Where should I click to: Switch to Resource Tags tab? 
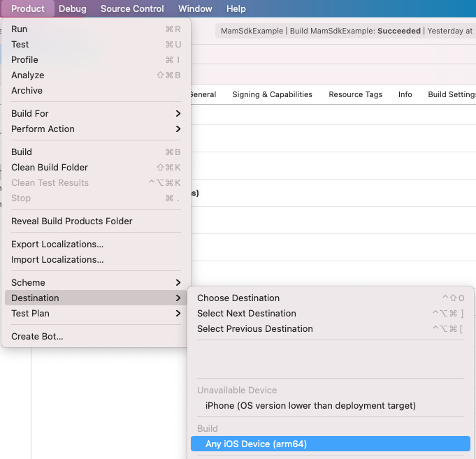tap(355, 94)
